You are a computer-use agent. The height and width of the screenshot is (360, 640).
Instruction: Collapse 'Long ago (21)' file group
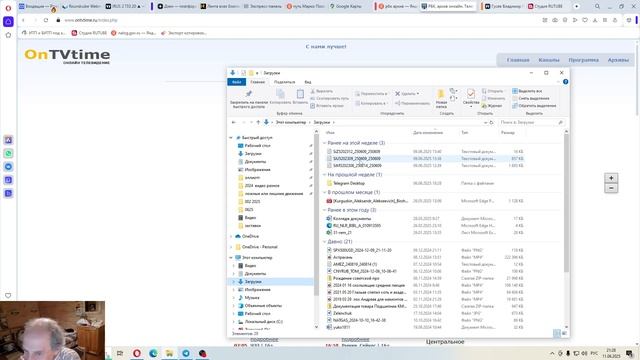325,242
